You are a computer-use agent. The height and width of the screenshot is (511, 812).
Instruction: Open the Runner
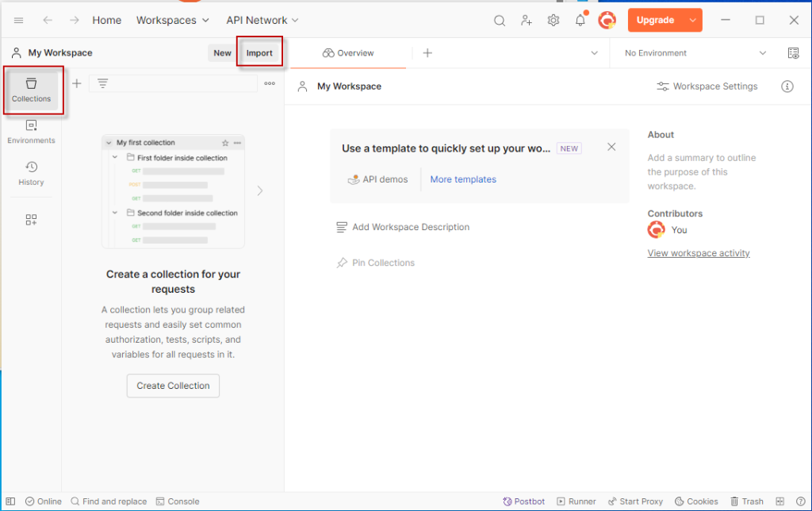576,501
